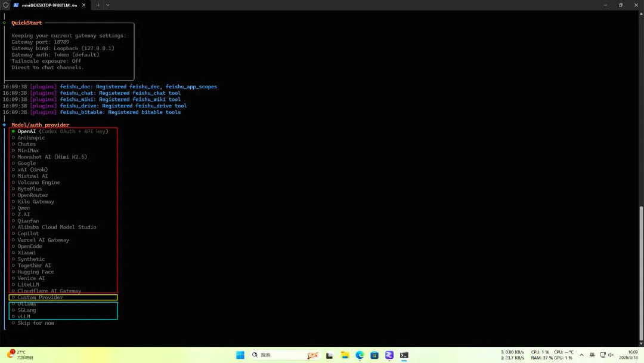Click the Terminal icon in taskbar

tap(404, 355)
